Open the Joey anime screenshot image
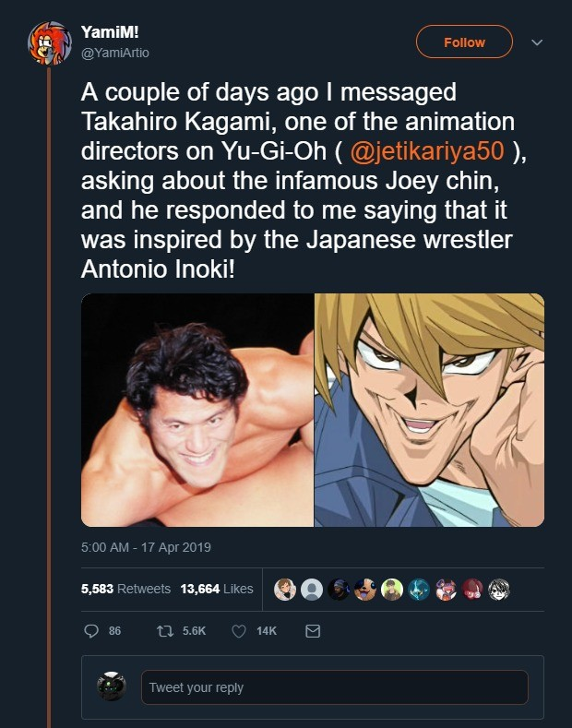572x728 pixels. [x=429, y=410]
